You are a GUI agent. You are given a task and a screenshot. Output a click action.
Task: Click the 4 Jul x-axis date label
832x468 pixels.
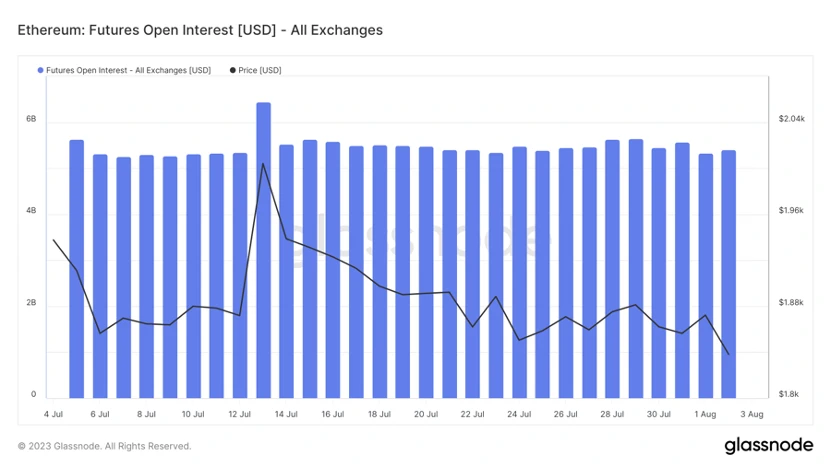[x=54, y=414]
